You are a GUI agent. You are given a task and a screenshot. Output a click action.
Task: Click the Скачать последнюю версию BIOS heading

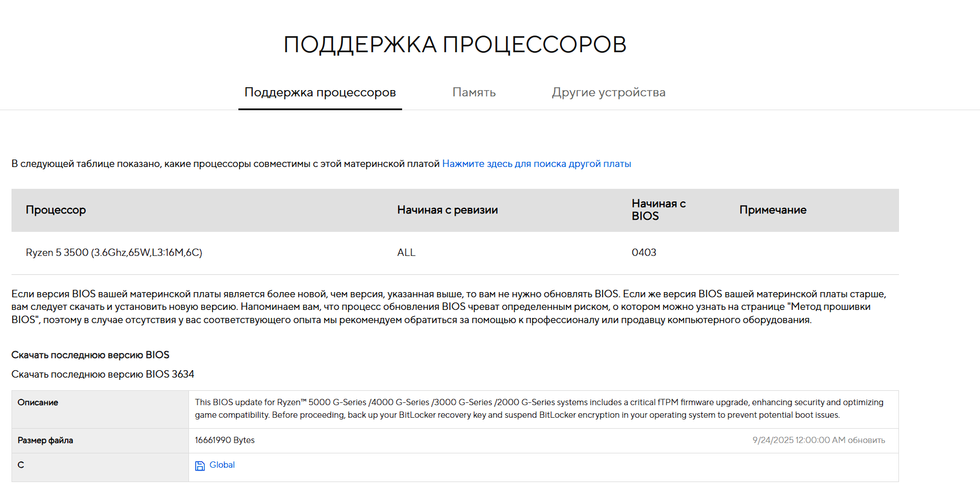click(x=90, y=355)
